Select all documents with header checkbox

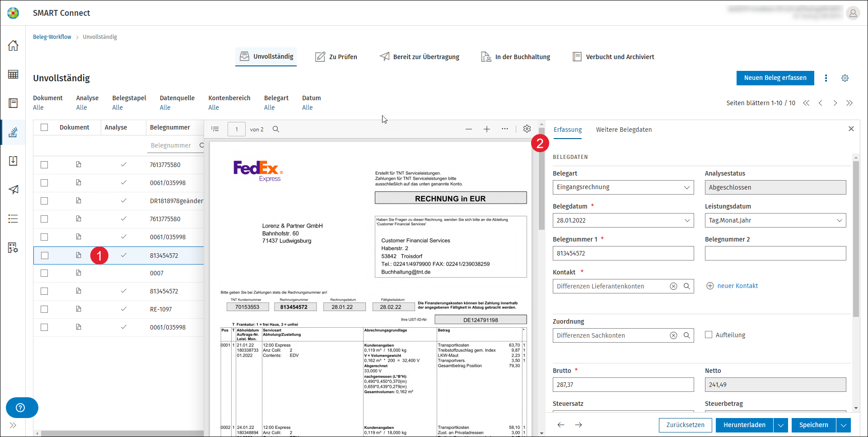44,127
